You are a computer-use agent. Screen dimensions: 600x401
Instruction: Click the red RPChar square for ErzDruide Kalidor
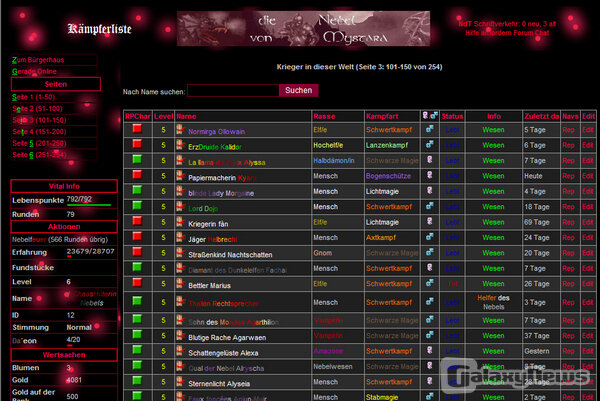click(x=136, y=145)
